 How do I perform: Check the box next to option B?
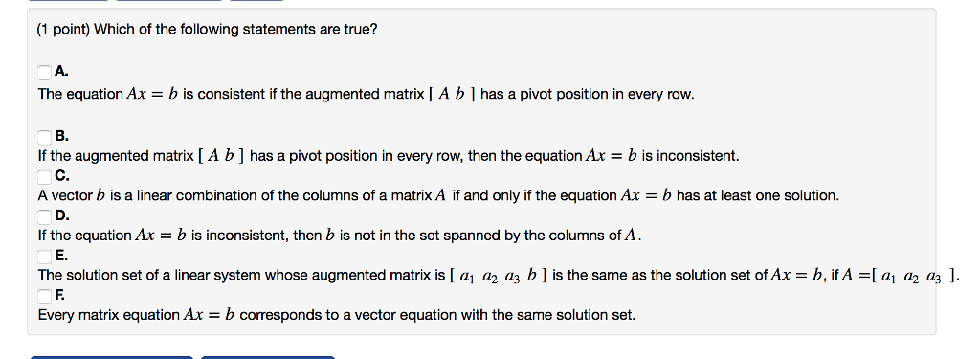pos(44,137)
